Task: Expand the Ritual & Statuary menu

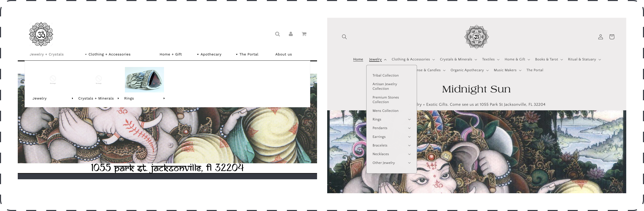Action: pos(584,59)
